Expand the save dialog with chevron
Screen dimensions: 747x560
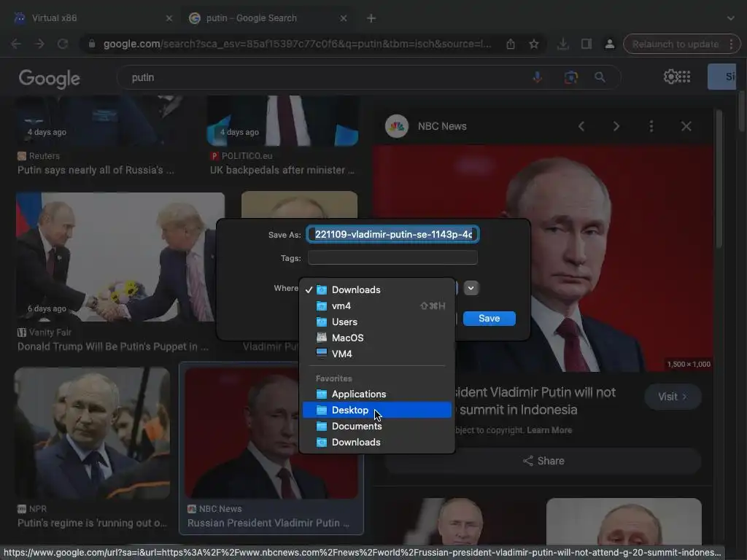coord(471,288)
